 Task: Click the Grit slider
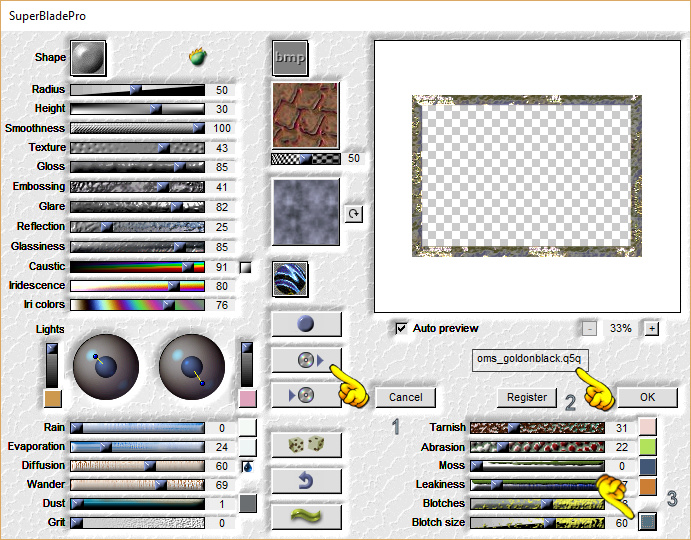pos(137,523)
